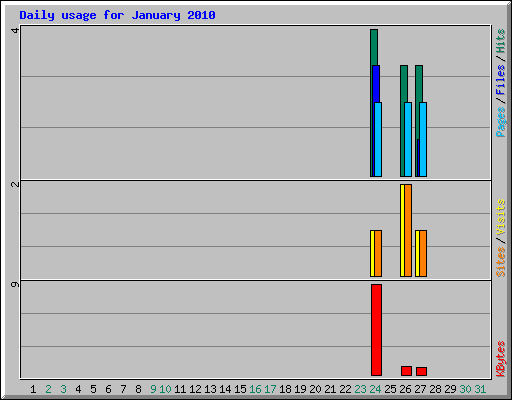512x400 pixels.
Task: Click the 'Hits' legend label
Action: [x=501, y=41]
